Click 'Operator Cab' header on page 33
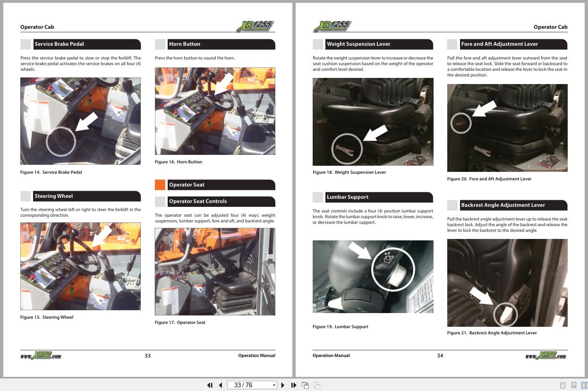 pos(37,27)
